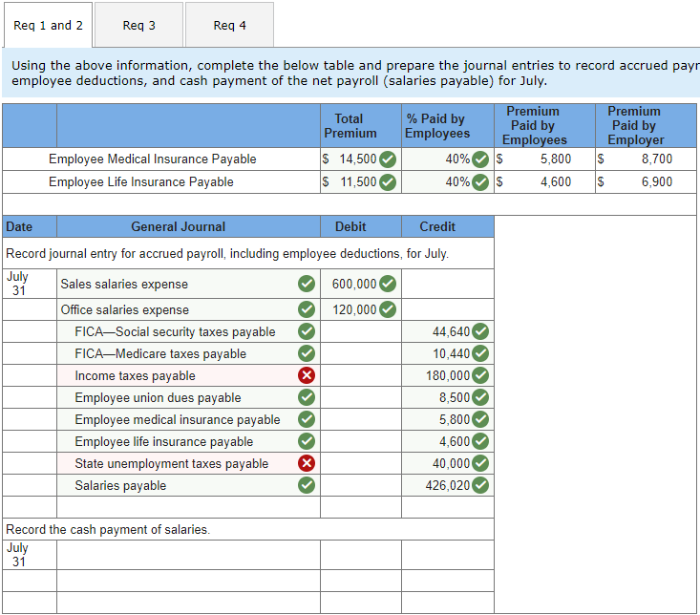Select the Office salaries expense account field
This screenshot has height=615, width=700.
[188, 308]
